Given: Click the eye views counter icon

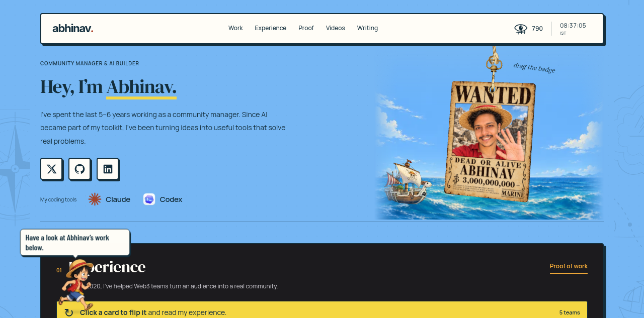Looking at the screenshot, I should 521,29.
